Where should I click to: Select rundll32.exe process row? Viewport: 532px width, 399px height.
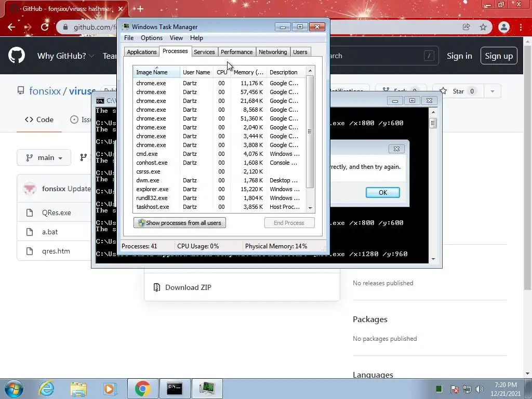coord(220,198)
